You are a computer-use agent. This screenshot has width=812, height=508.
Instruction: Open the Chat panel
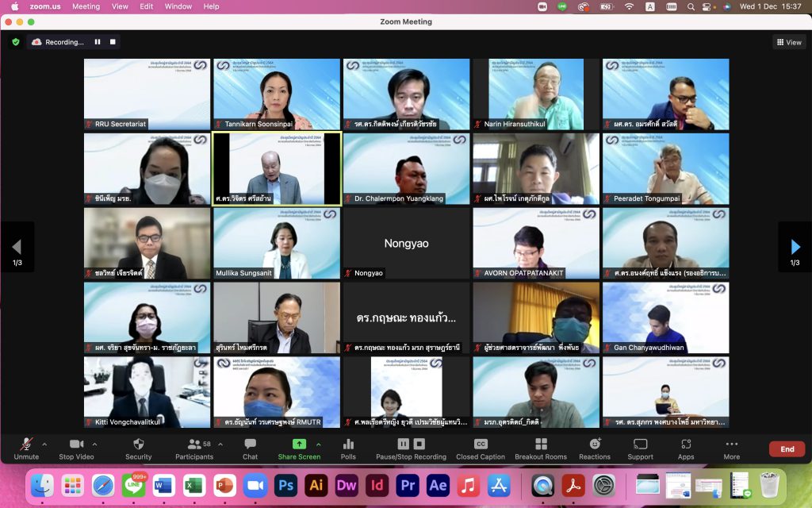coord(250,449)
